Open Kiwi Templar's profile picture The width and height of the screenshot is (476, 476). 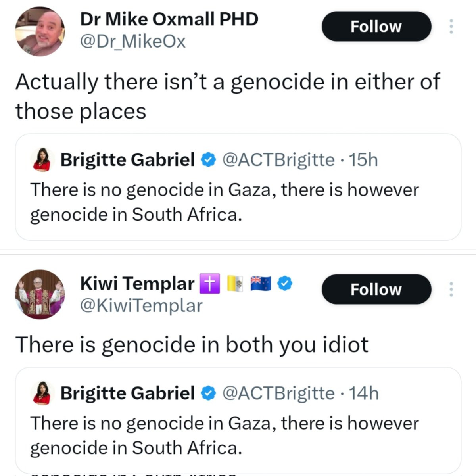tap(40, 294)
